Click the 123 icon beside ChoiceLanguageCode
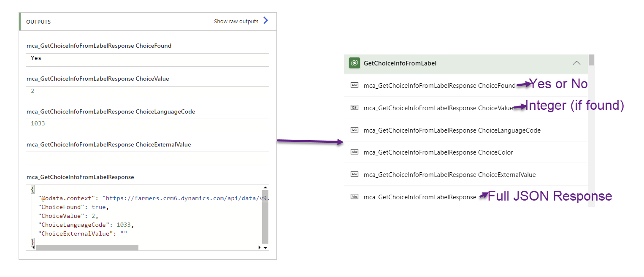Image resolution: width=644 pixels, height=277 pixels. [355, 130]
